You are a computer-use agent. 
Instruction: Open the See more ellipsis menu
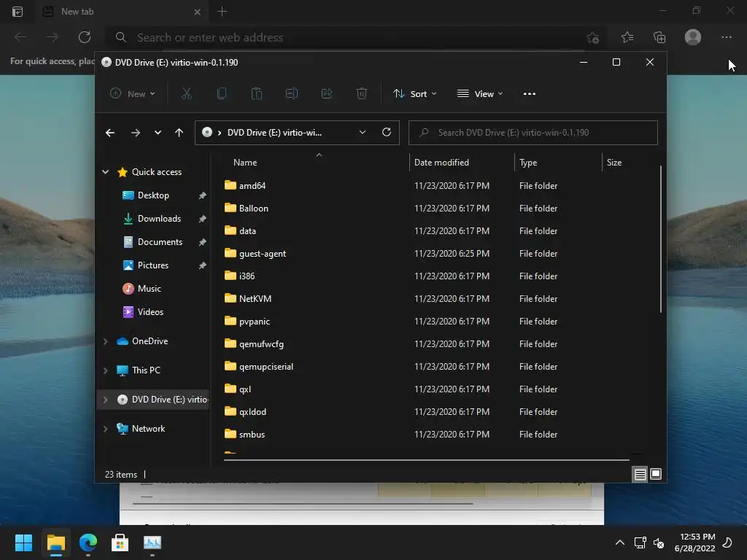tap(530, 94)
